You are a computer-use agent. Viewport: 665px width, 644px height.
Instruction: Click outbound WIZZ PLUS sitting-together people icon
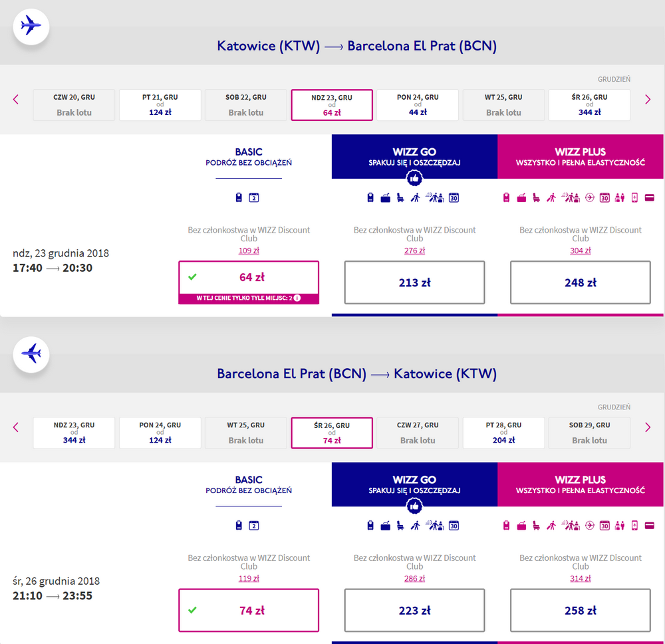pyautogui.click(x=620, y=197)
